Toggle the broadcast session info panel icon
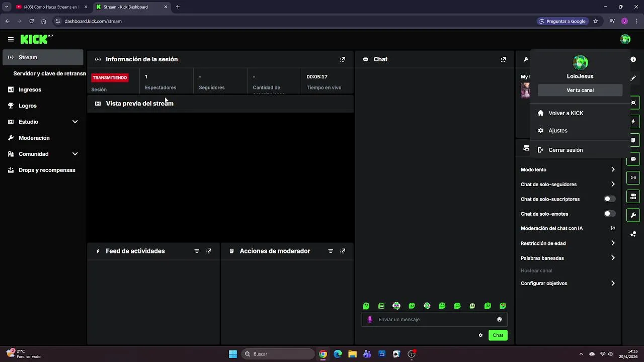Screen dimensions: 644x362 tap(633, 177)
